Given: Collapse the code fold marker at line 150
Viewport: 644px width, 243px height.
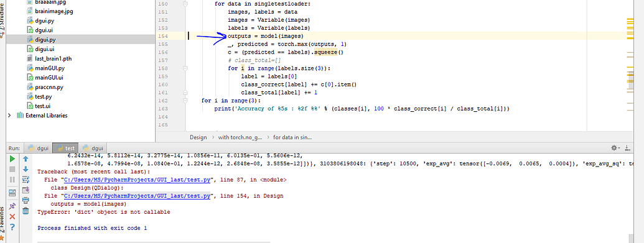Looking at the screenshot, I should tap(185, 3).
